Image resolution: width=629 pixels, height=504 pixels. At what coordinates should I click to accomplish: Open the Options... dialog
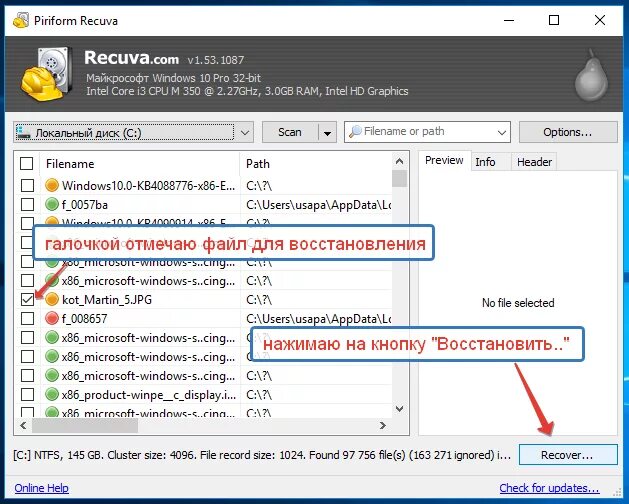coord(568,132)
